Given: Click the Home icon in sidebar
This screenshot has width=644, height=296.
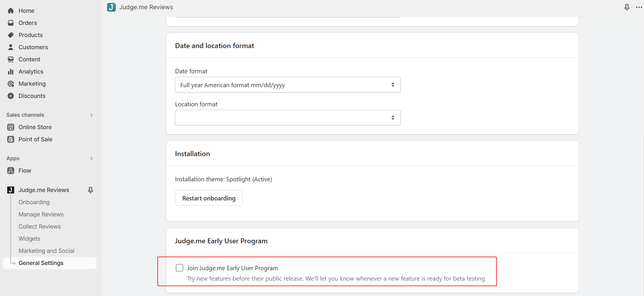Looking at the screenshot, I should coord(11,11).
